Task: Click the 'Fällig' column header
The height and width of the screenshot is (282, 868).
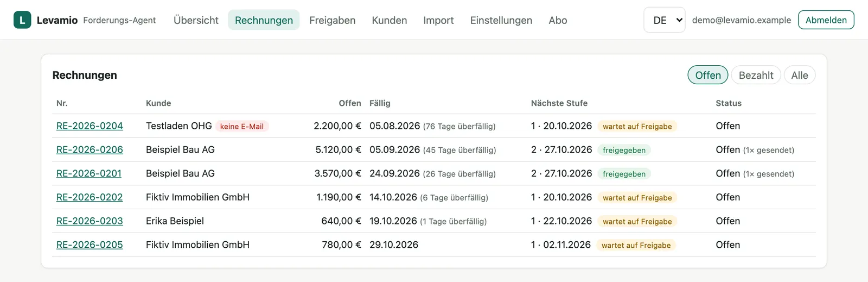Action: point(380,103)
